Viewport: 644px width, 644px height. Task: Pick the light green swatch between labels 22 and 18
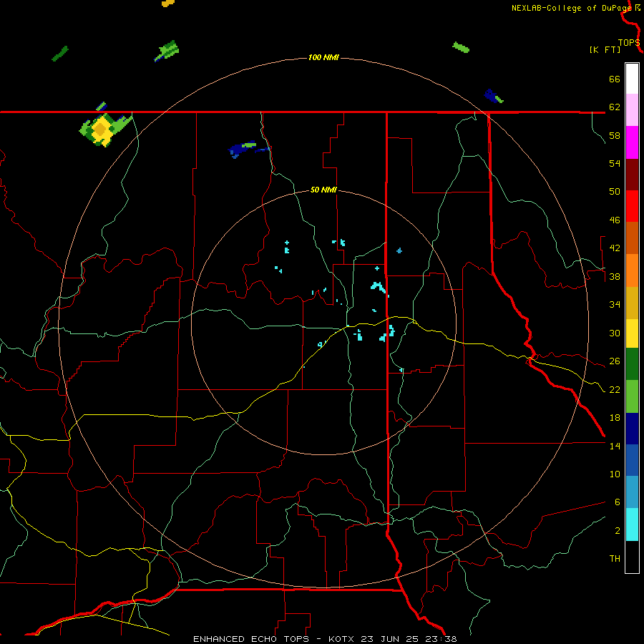tap(632, 396)
